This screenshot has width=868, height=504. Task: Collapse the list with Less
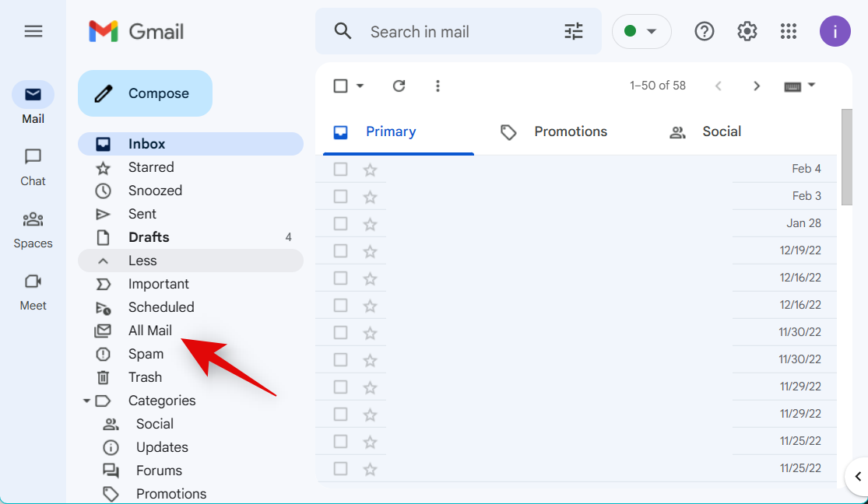pyautogui.click(x=142, y=261)
